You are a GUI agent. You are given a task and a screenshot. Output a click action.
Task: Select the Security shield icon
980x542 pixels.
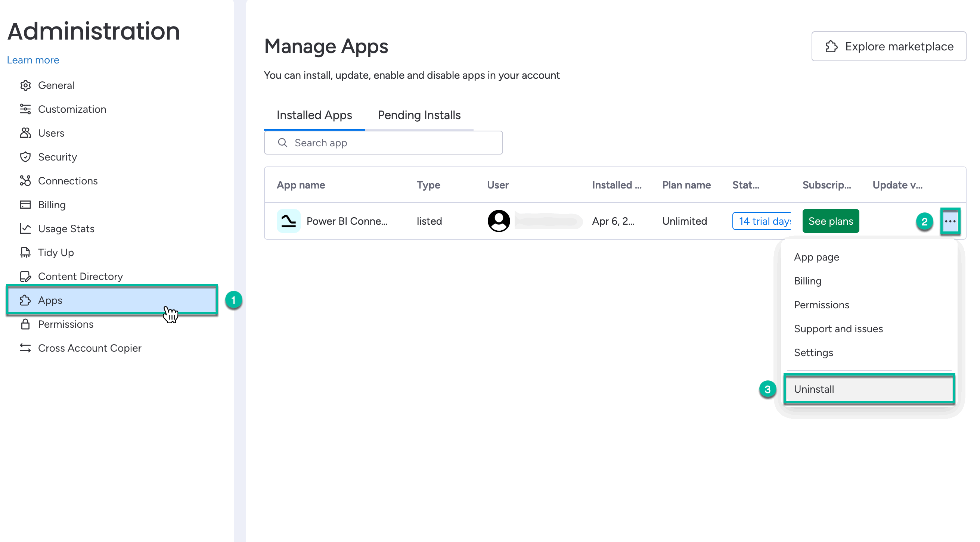point(25,157)
